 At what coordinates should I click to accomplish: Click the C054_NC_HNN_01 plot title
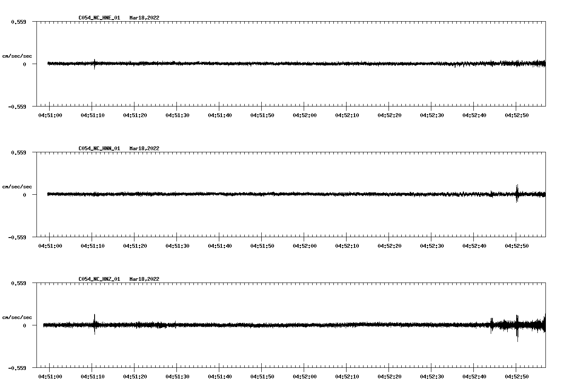(x=99, y=148)
